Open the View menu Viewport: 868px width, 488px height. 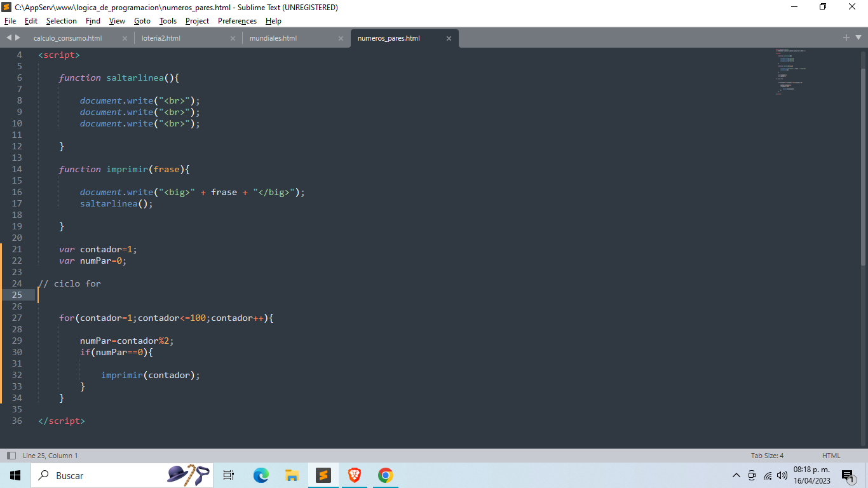tap(117, 21)
